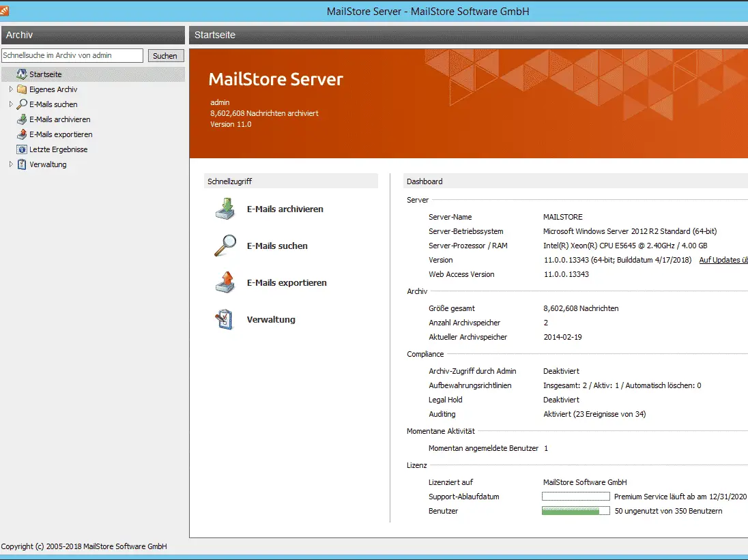Screen dimensions: 748x560
Task: Click the MailStore Server banner title
Action: (x=276, y=79)
